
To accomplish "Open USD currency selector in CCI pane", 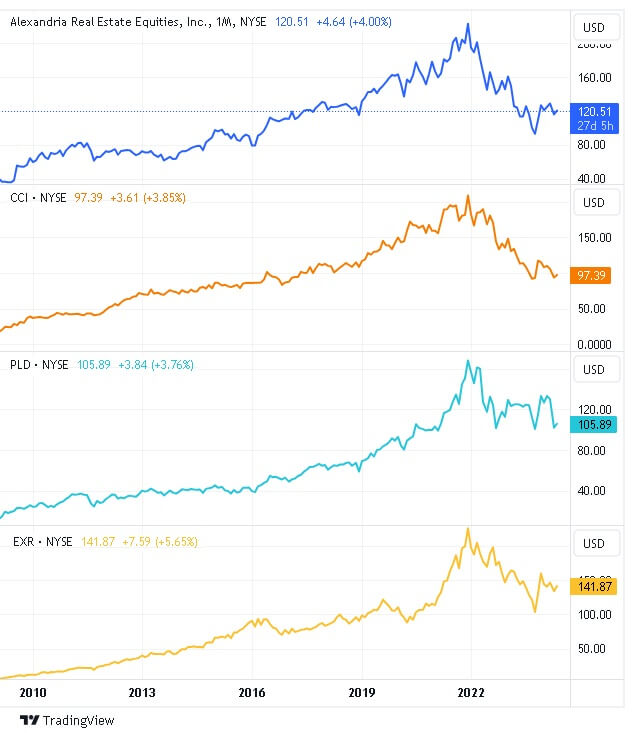I will coord(594,203).
